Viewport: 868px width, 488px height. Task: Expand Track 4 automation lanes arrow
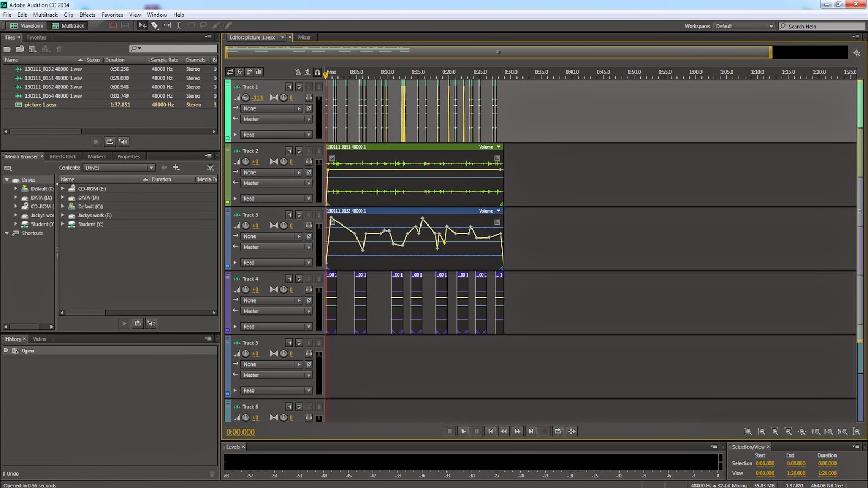[235, 326]
